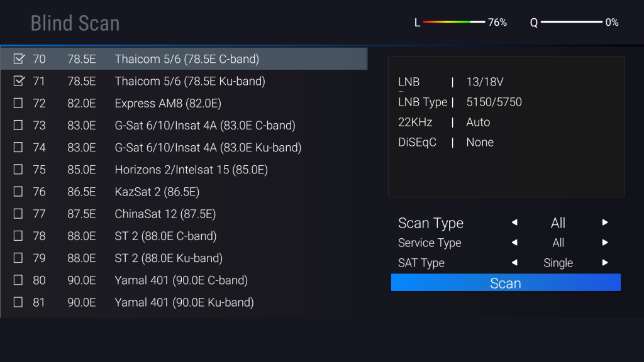Change Service Type using the right arrow
Image resolution: width=644 pixels, height=362 pixels.
604,243
